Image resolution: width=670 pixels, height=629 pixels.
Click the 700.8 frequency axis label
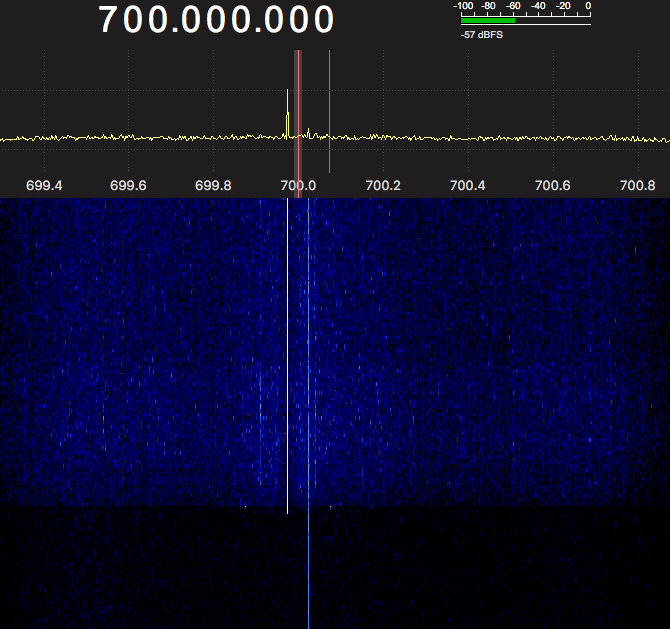[x=638, y=185]
